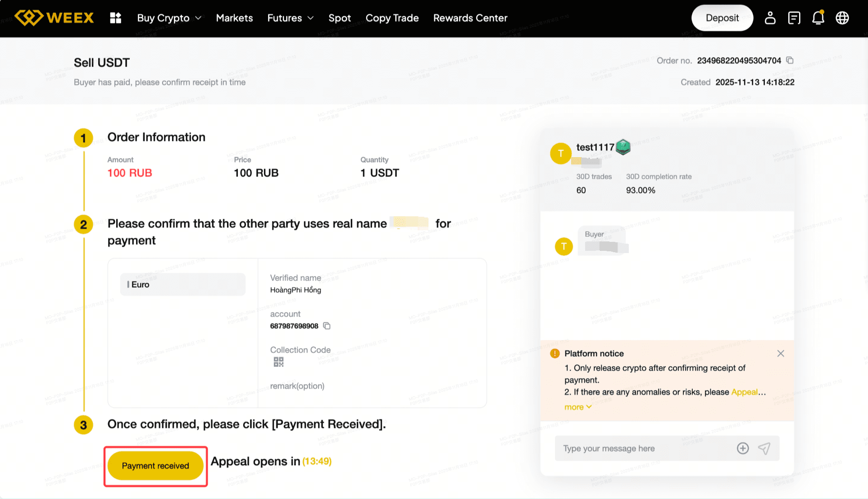Expand the Futures dropdown menu

[290, 18]
